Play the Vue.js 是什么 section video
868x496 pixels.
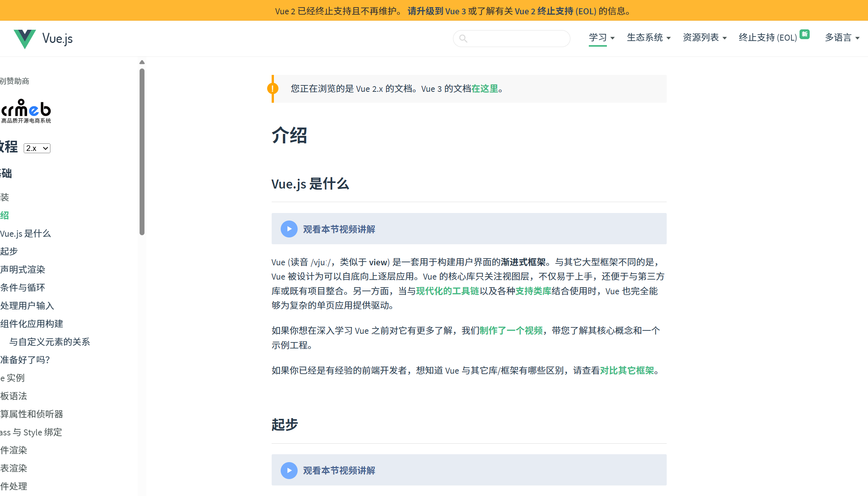[x=289, y=229]
